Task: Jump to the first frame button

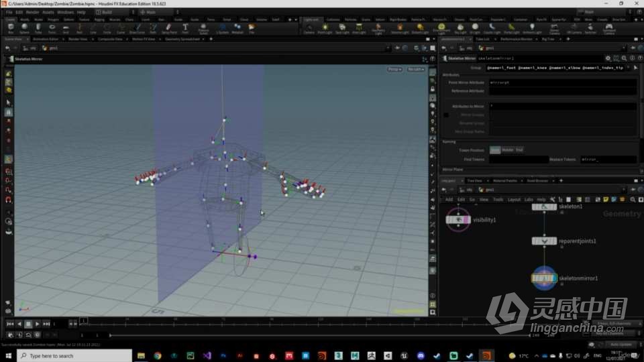Action: click(10, 324)
